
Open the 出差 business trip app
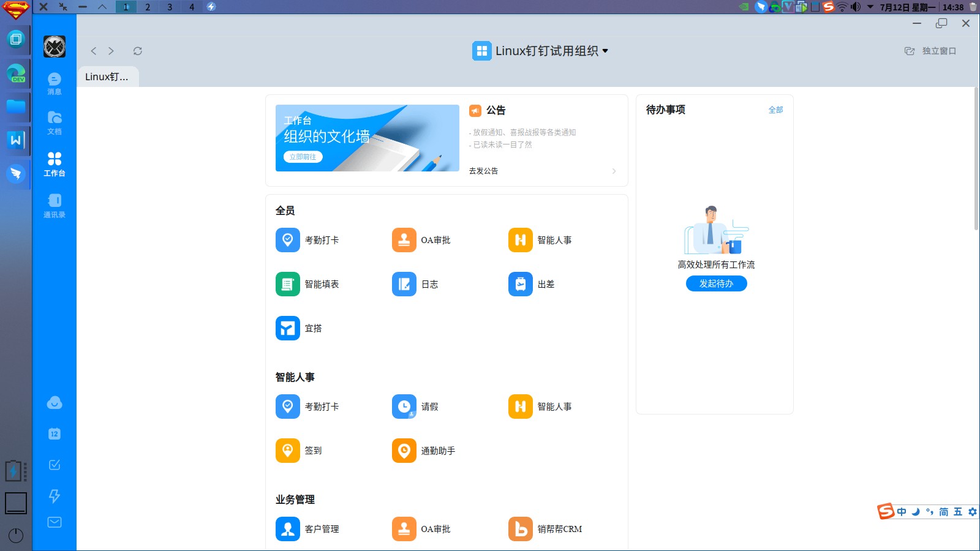coord(520,284)
